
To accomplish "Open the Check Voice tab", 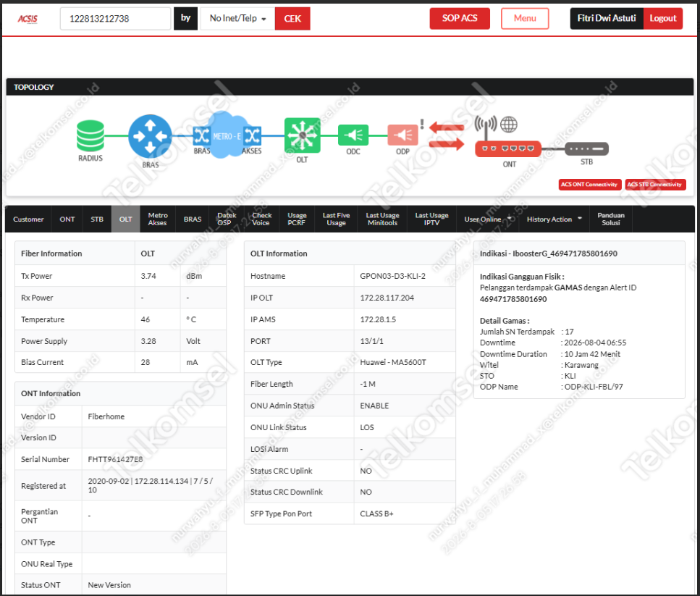I will point(261,219).
